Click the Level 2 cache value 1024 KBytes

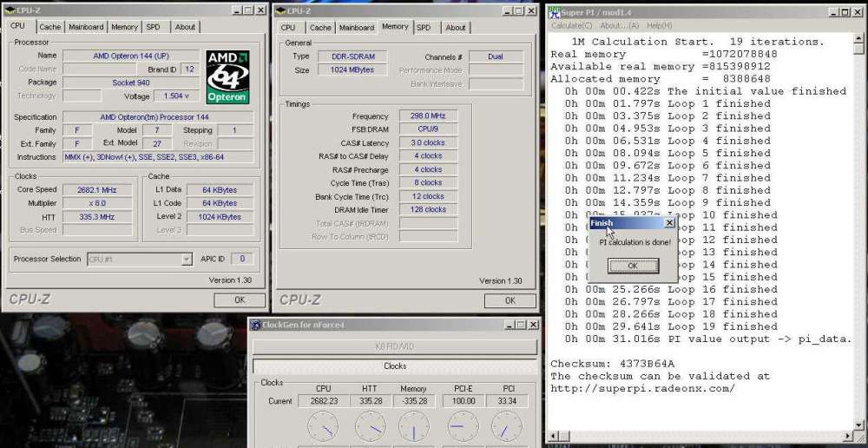[x=220, y=217]
